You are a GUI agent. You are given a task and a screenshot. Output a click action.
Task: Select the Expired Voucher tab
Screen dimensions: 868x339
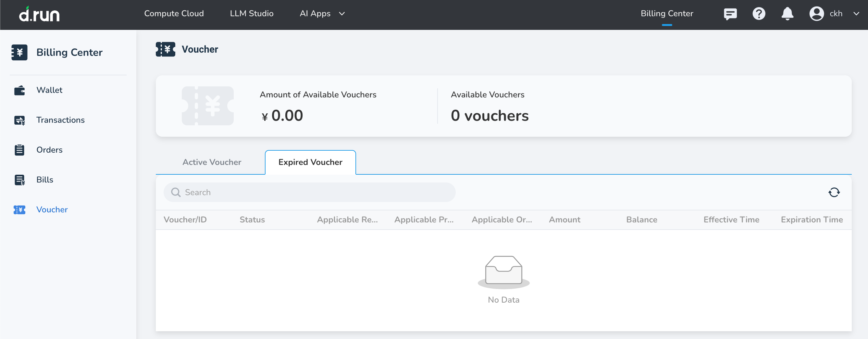coord(310,162)
